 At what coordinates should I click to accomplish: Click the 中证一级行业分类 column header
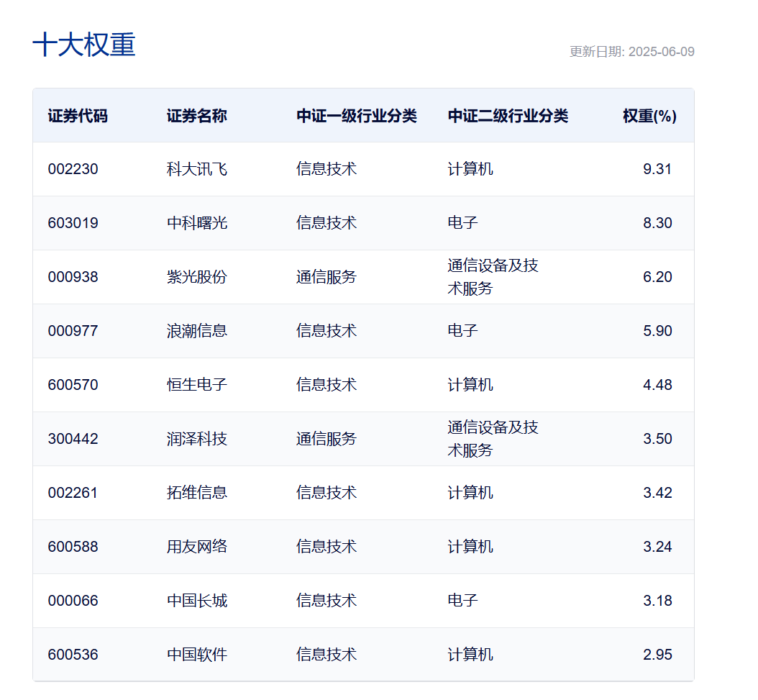[x=357, y=116]
